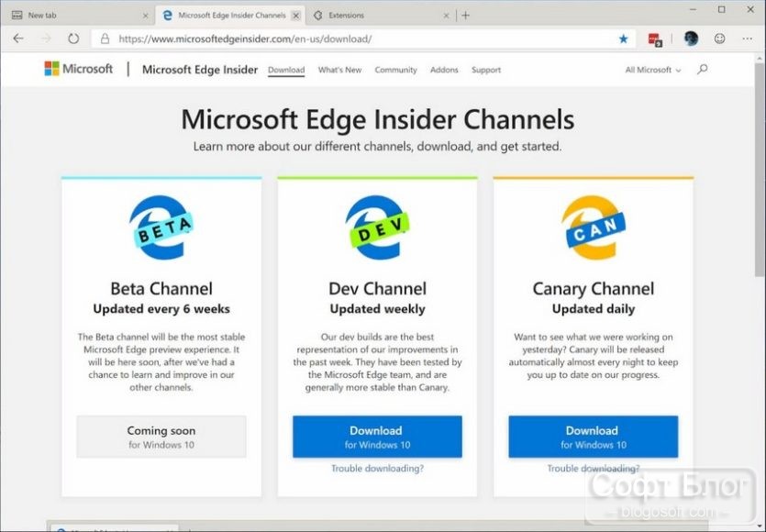Click the Microsoft logo

[x=78, y=69]
